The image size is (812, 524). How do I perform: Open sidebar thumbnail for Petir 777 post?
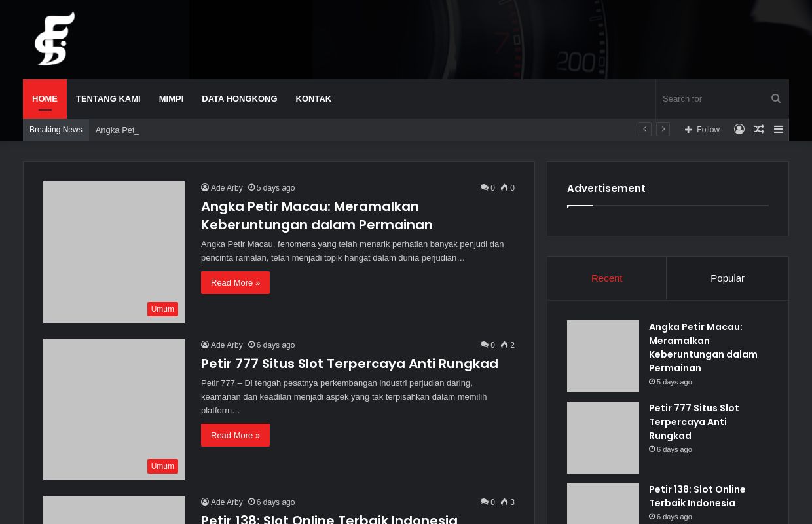click(602, 438)
